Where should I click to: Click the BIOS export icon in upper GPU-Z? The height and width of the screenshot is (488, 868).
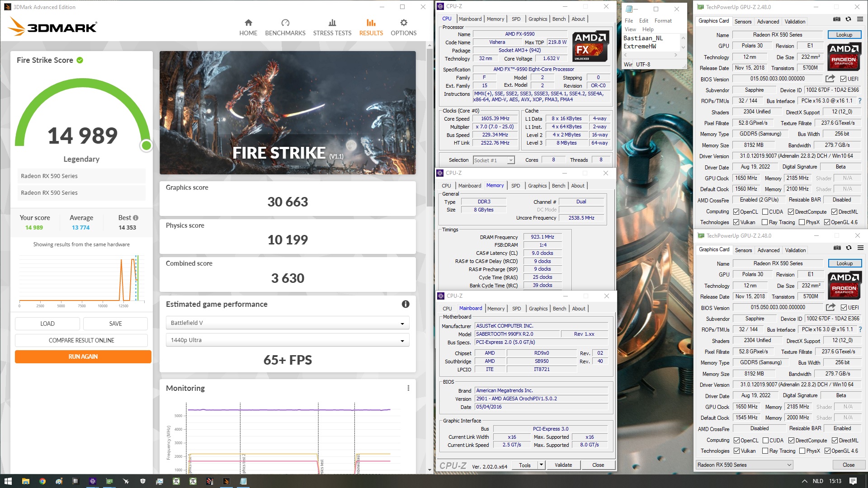[830, 79]
